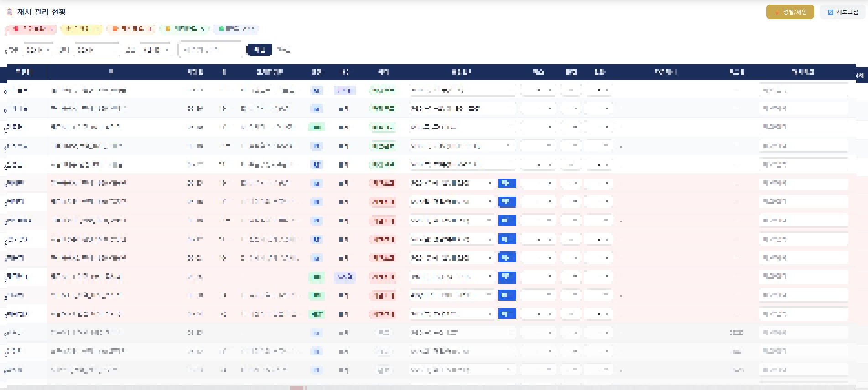
Task: Click the clipboard icon beside 재시 관리 현황
Action: click(10, 12)
